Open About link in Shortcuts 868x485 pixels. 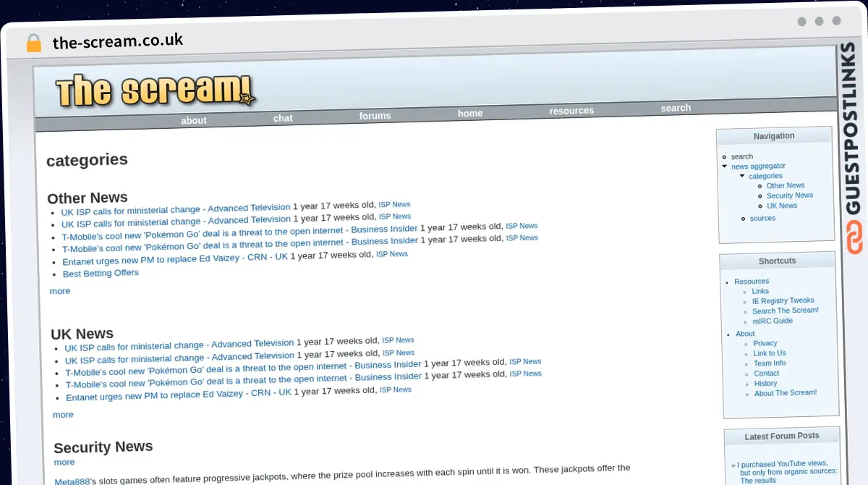click(745, 334)
